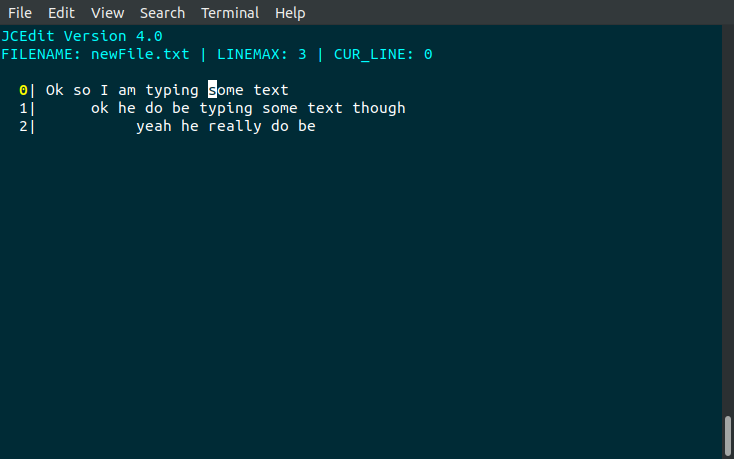Open the File menu
This screenshot has width=734, height=459.
coord(20,13)
